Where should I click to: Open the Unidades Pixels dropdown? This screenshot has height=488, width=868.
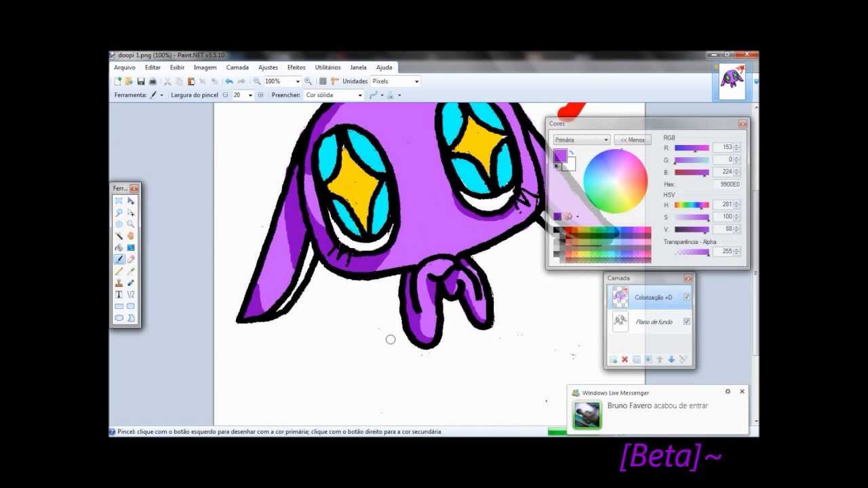coord(416,81)
